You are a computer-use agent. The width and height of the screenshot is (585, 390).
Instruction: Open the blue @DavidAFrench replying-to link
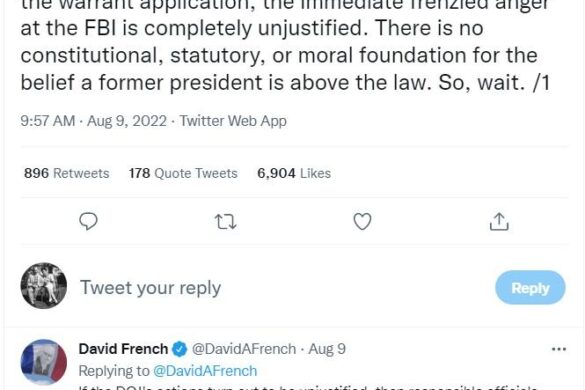(x=205, y=371)
